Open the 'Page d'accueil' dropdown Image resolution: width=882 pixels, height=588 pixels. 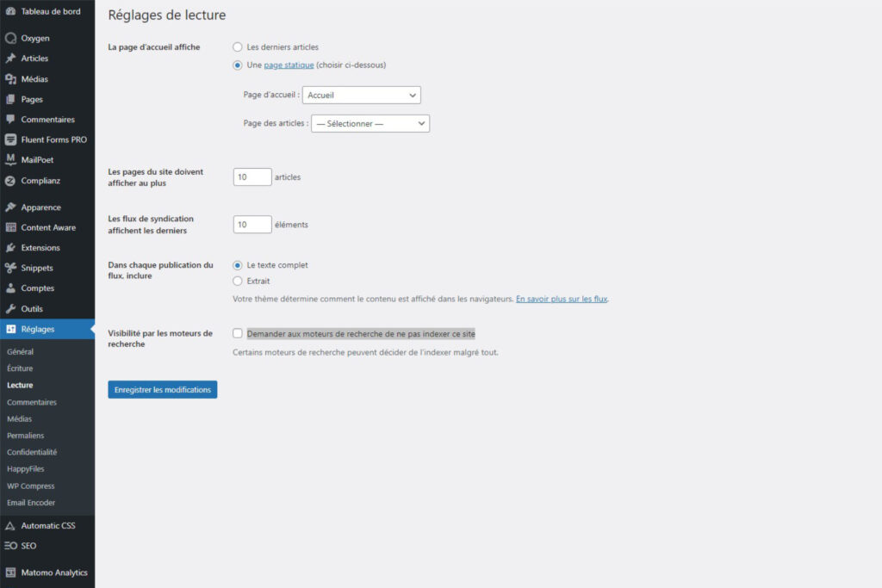[361, 95]
